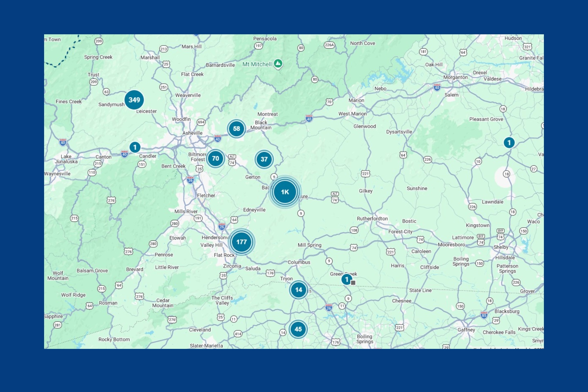Click the gray square beside Green Creek marker
588x392 pixels.
click(x=353, y=283)
